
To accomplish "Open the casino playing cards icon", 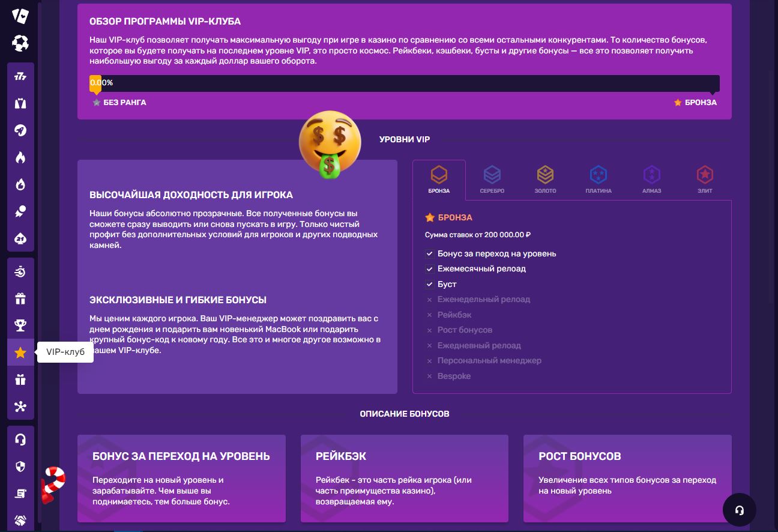I will (x=20, y=16).
